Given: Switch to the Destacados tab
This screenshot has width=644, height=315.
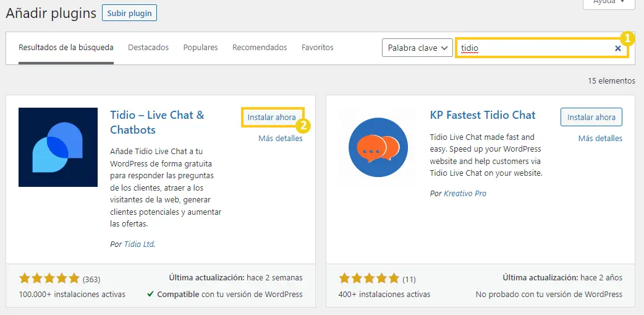Looking at the screenshot, I should [148, 47].
